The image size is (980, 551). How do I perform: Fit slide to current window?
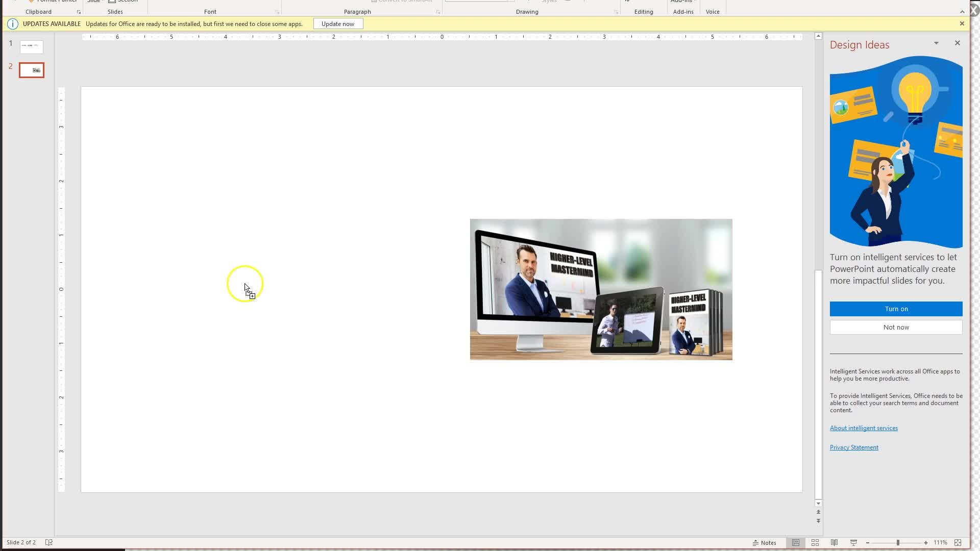[x=958, y=543]
